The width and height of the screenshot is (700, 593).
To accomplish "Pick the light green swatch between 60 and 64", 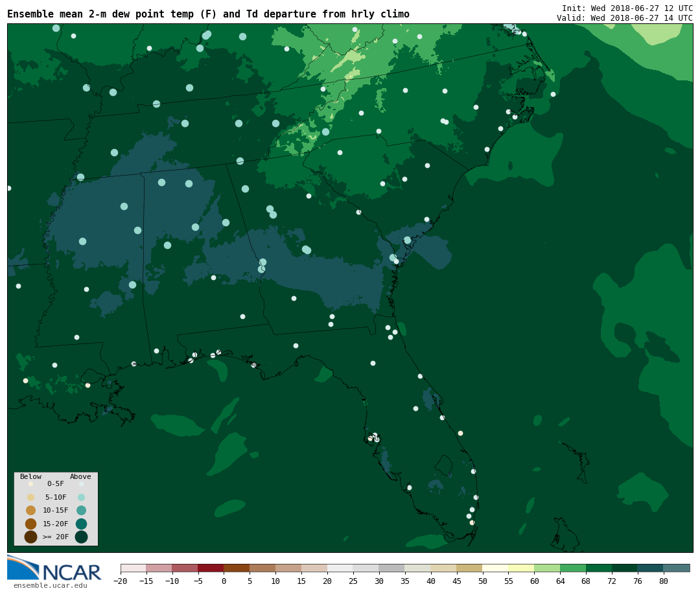I will point(547,568).
